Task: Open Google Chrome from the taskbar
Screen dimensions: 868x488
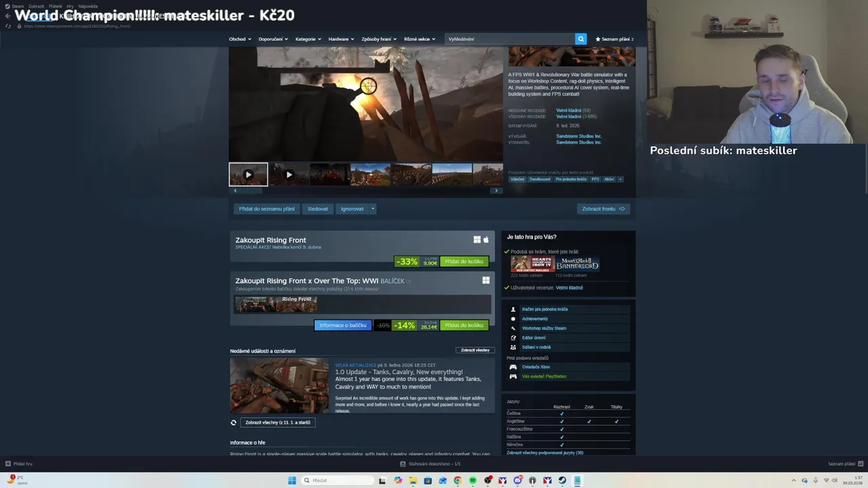Action: tap(458, 481)
